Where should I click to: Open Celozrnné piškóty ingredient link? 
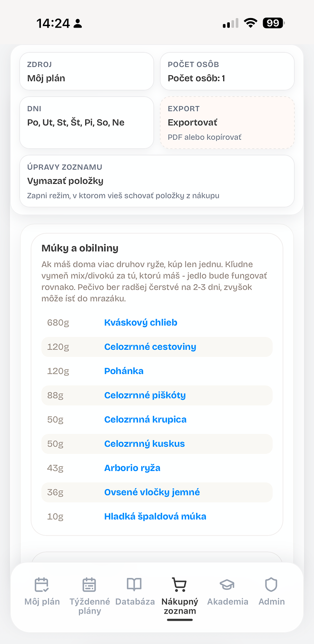pyautogui.click(x=145, y=395)
